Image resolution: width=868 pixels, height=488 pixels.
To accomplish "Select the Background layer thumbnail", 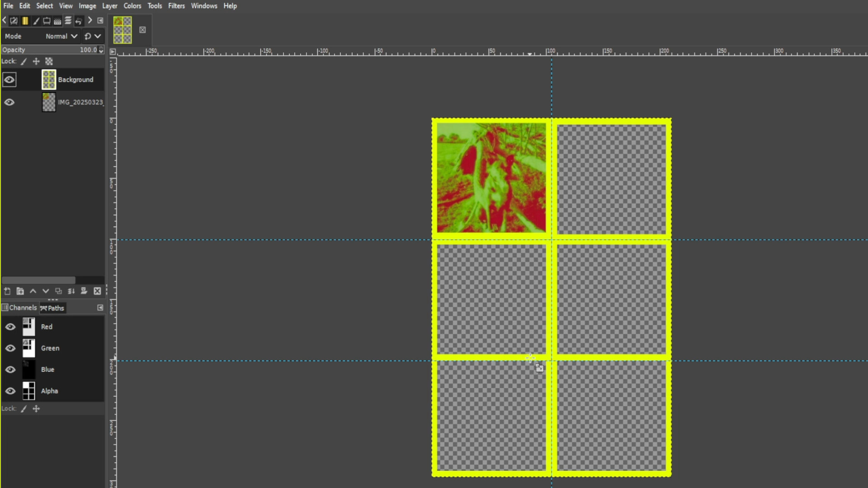I will 49,80.
